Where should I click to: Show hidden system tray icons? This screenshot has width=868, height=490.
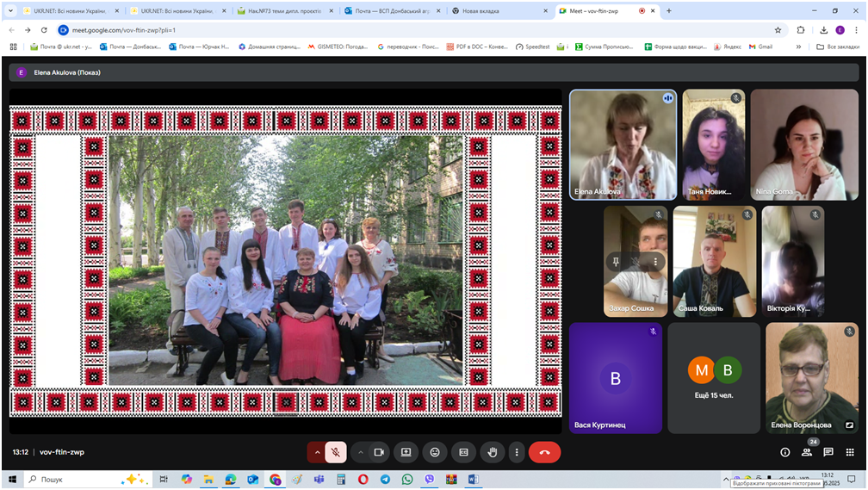coord(726,480)
